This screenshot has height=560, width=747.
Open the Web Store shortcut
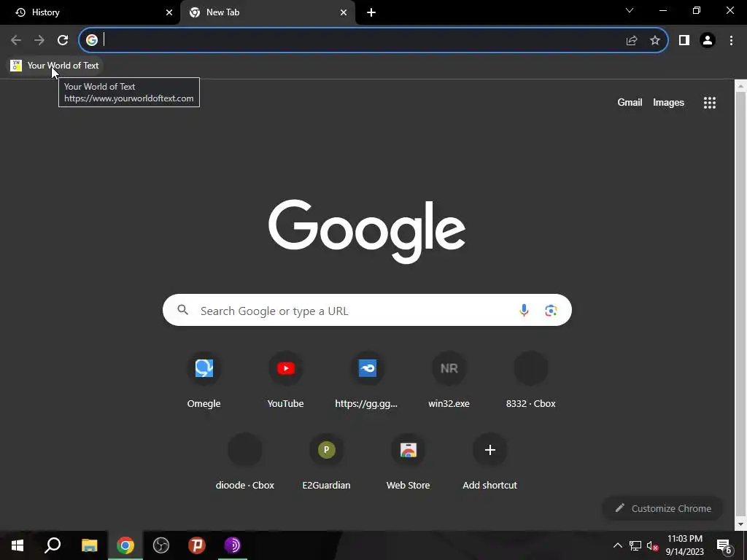click(x=409, y=462)
